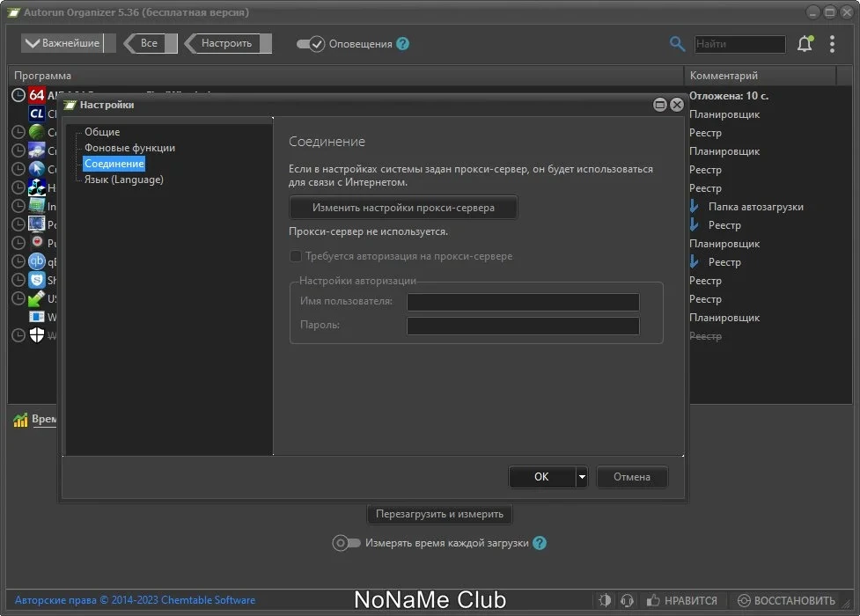Open the three-dot main menu
Viewport: 860px width, 616px height.
(x=832, y=44)
